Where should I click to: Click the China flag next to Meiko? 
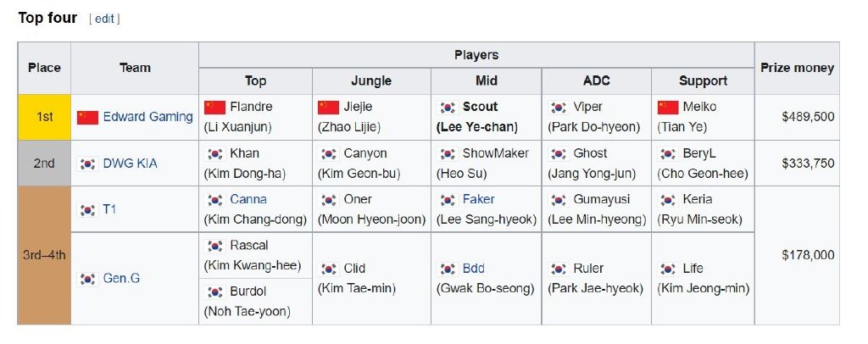click(x=668, y=108)
